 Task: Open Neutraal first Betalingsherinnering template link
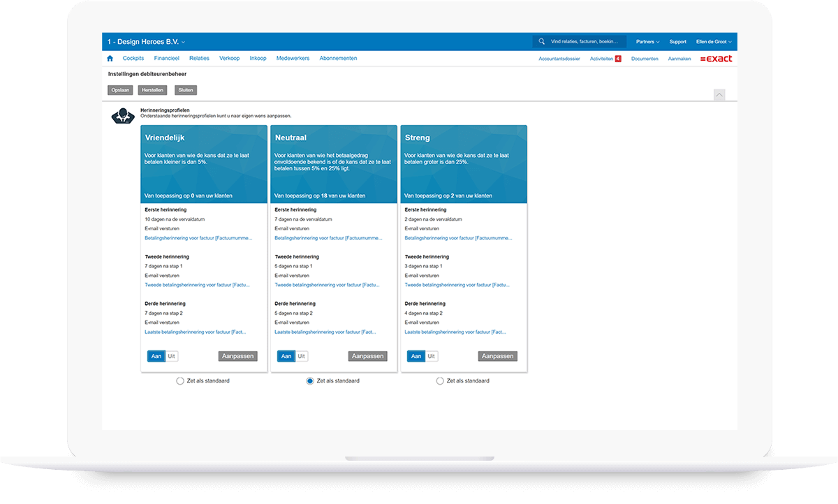click(x=328, y=238)
